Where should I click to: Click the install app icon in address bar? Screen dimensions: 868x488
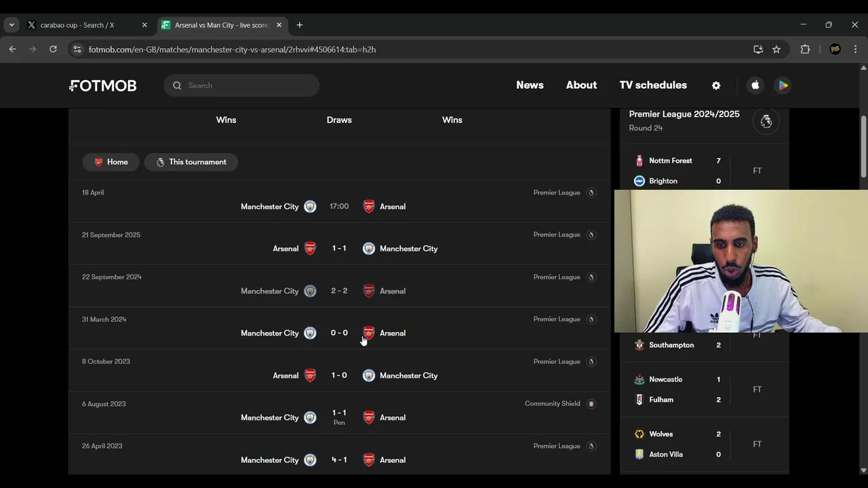click(758, 49)
